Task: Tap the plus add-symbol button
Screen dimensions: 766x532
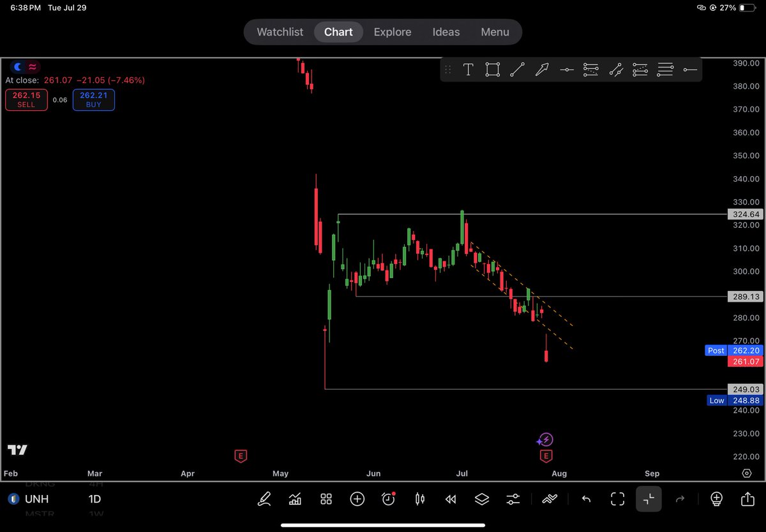Action: pos(357,499)
